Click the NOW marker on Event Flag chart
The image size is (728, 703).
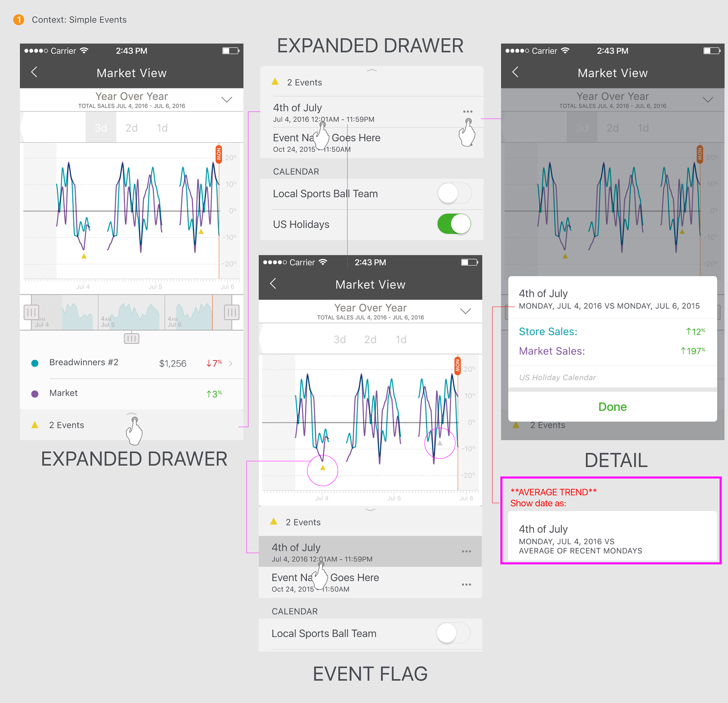[x=458, y=366]
